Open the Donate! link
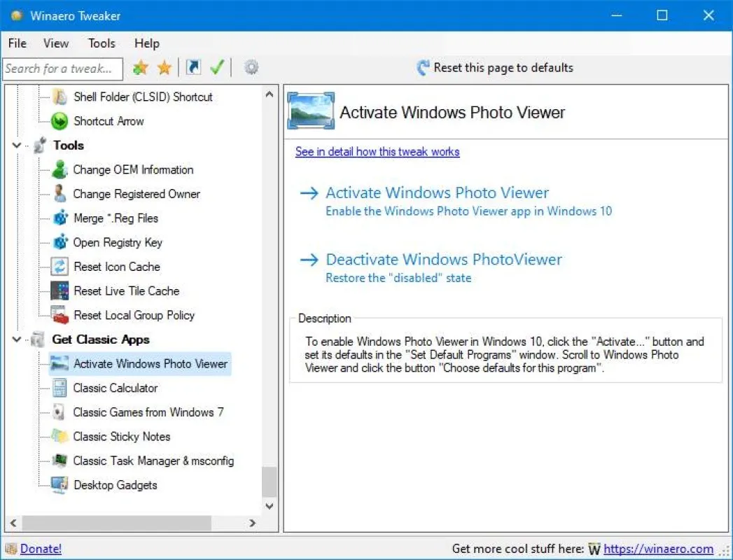Screen dimensions: 733x560 coord(41,549)
